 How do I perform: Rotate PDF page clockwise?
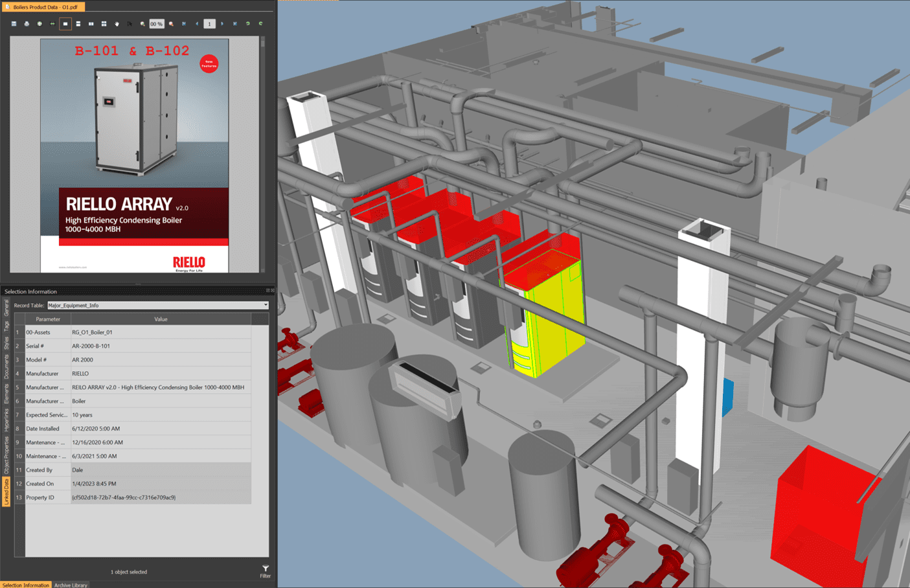pyautogui.click(x=261, y=24)
